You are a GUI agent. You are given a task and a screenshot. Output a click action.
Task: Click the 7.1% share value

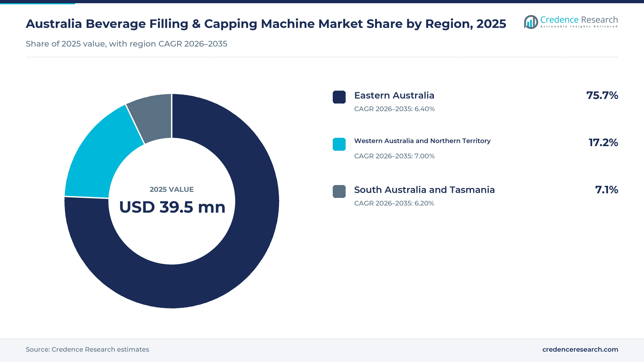[x=607, y=190]
